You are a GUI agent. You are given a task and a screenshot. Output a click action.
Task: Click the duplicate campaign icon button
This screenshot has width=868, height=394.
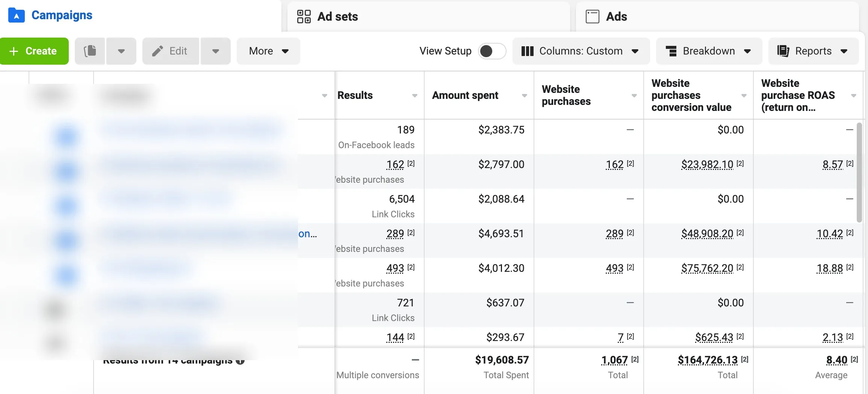pyautogui.click(x=90, y=51)
